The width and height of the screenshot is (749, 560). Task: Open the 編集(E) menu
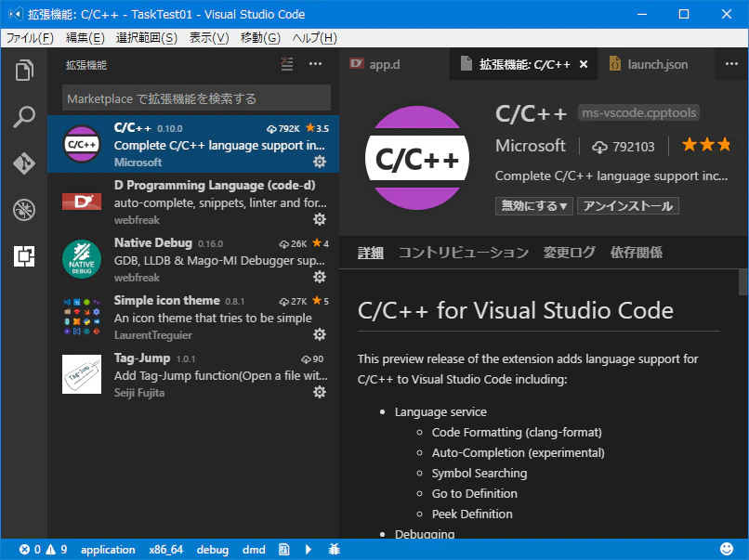[85, 38]
